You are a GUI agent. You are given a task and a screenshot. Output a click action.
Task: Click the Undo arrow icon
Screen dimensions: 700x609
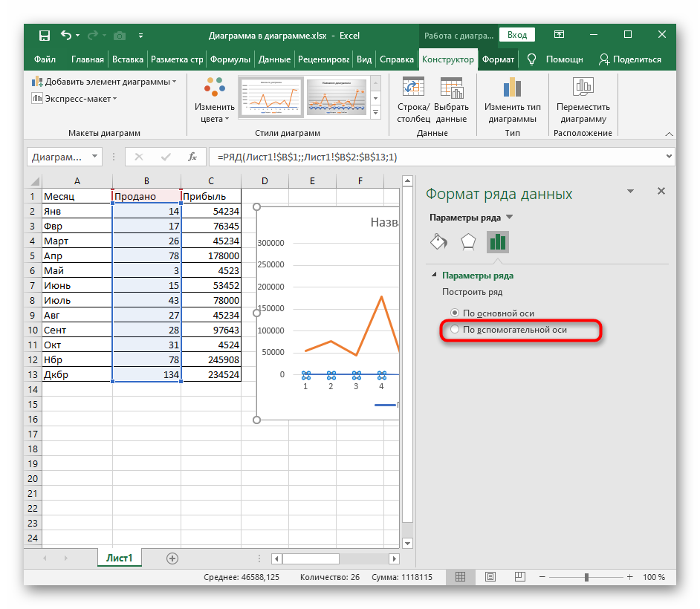(x=67, y=35)
